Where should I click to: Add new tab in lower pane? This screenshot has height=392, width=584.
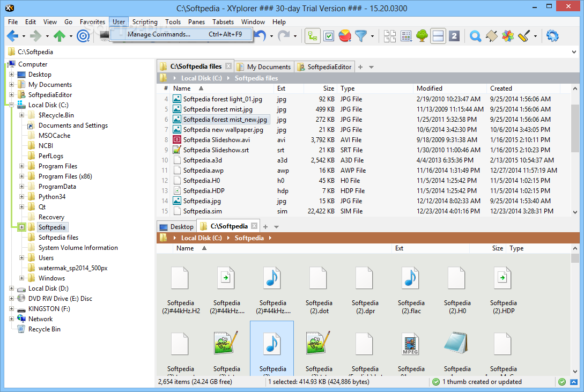265,227
